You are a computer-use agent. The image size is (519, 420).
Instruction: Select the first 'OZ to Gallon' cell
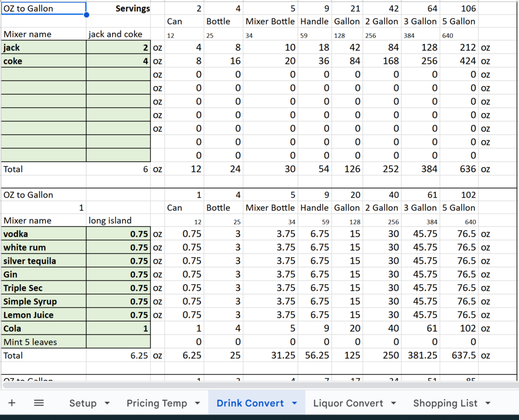[x=44, y=8]
